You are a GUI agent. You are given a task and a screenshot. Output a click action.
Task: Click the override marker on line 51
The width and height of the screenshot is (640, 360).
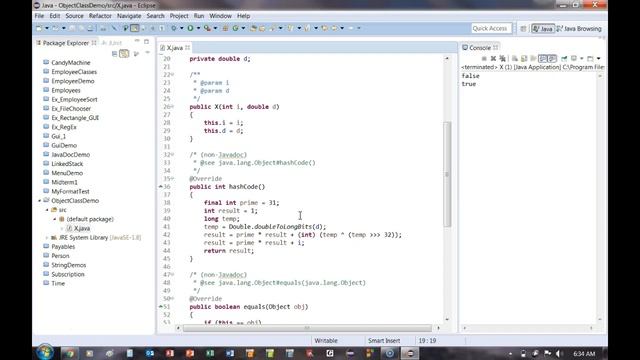160,307
